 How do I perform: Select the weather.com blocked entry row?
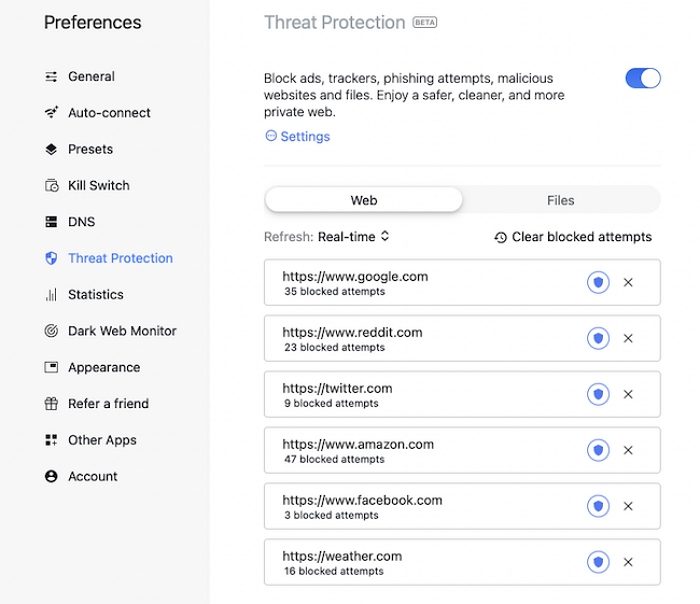pos(420,563)
